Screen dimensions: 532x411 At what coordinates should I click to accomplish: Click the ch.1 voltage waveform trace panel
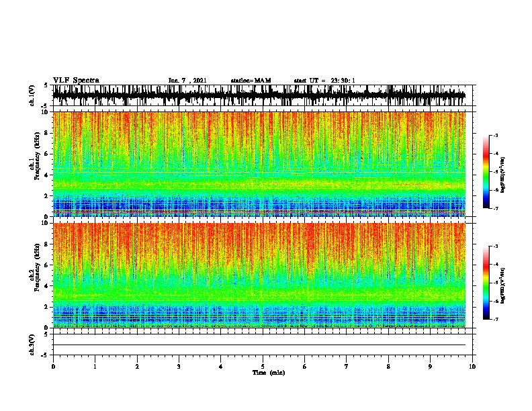(259, 95)
